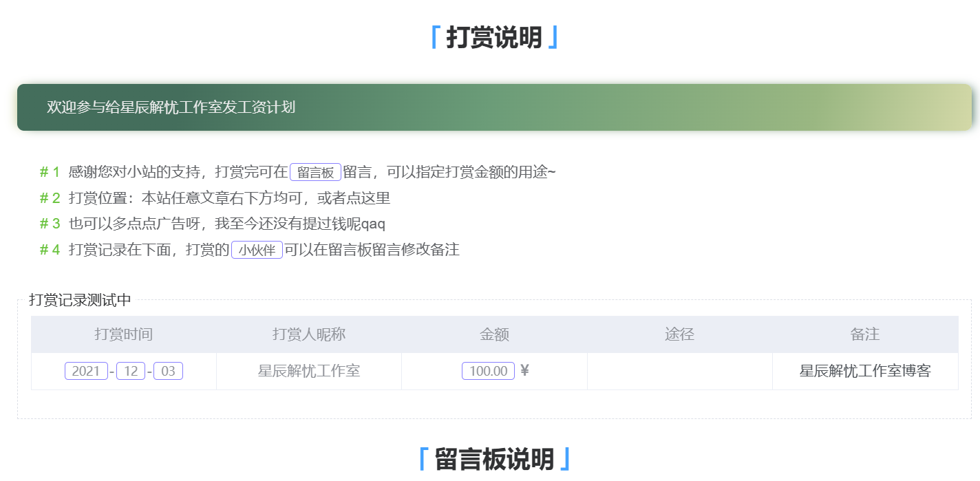Viewport: 980px width, 481px height.
Task: Select the month input showing 12
Action: pos(131,370)
